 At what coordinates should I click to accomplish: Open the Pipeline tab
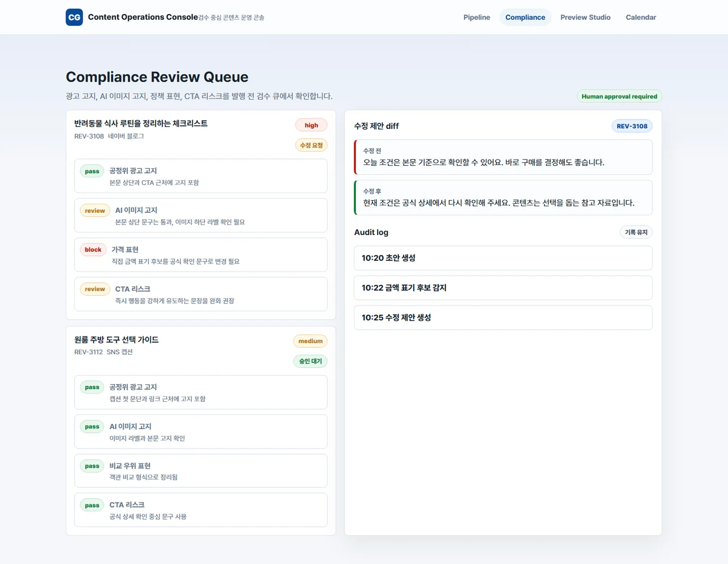(x=477, y=17)
